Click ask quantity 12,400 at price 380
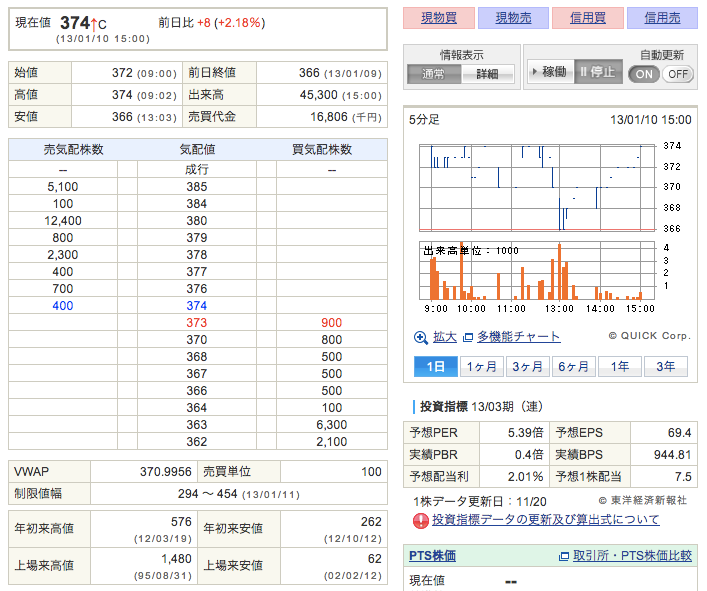The height and width of the screenshot is (591, 707). (x=63, y=221)
